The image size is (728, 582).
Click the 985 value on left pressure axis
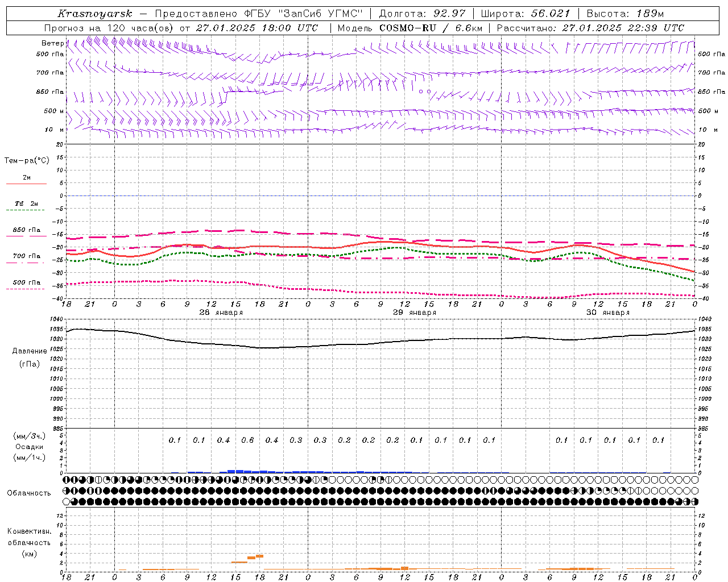point(58,429)
